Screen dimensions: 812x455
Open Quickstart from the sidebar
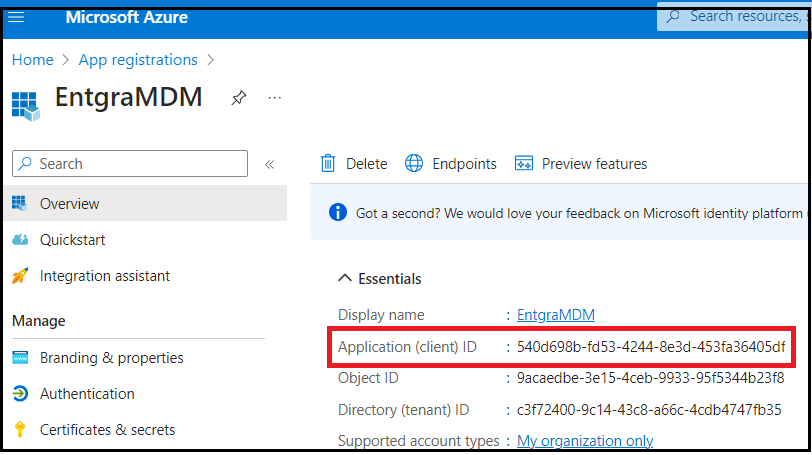(72, 240)
